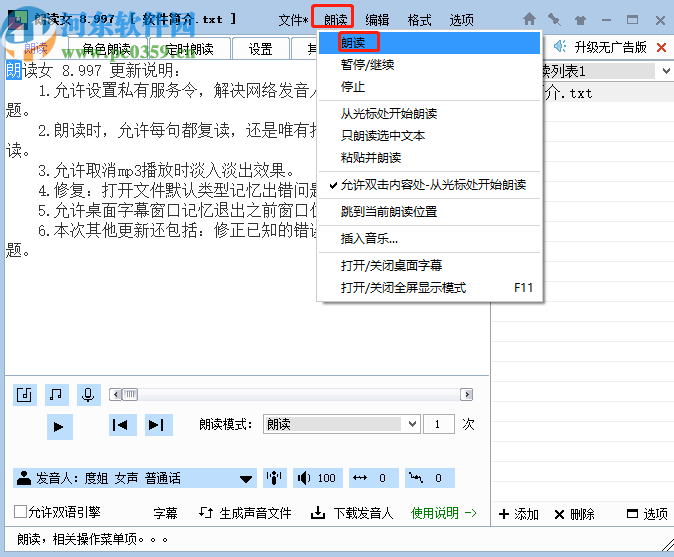Image resolution: width=674 pixels, height=557 pixels.
Task: Switch to the 角色朗读 tab
Action: click(x=108, y=49)
